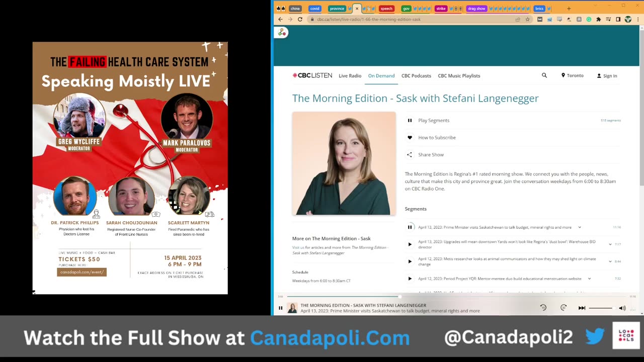Go to CBC Listen home logo

point(312,75)
